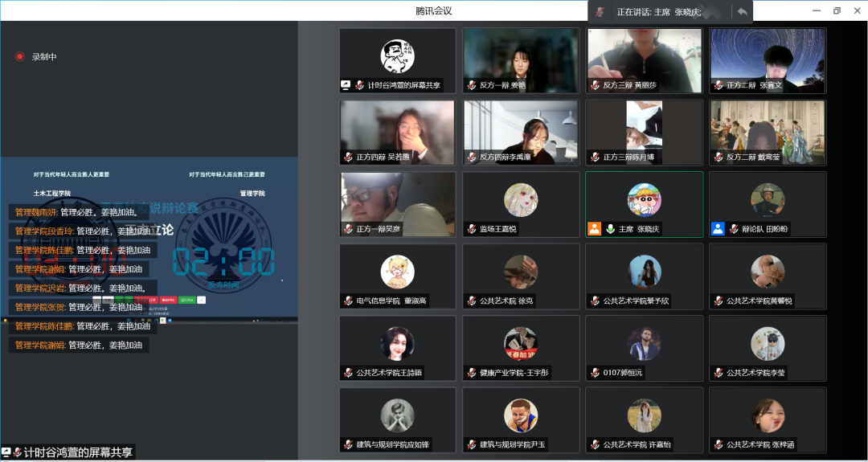This screenshot has height=462, width=868.
Task: Click the anime avatar of 监场王嘉悦
Action: pos(521,200)
